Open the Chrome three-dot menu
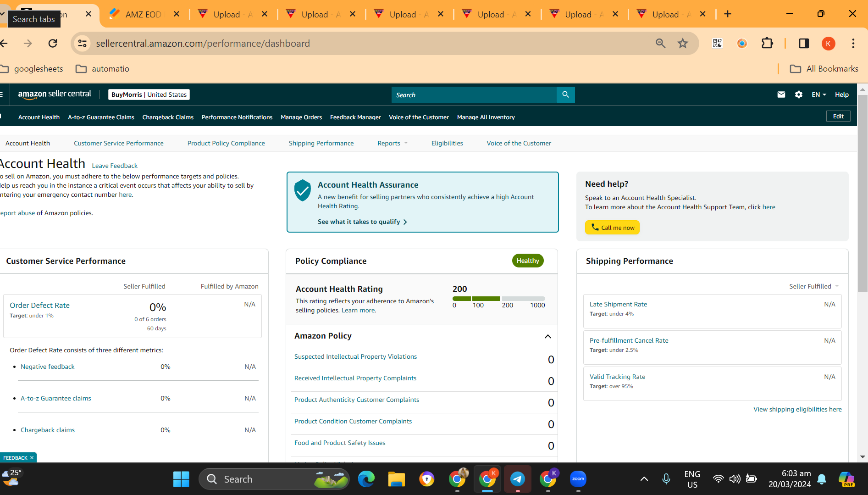868x495 pixels. click(x=853, y=44)
